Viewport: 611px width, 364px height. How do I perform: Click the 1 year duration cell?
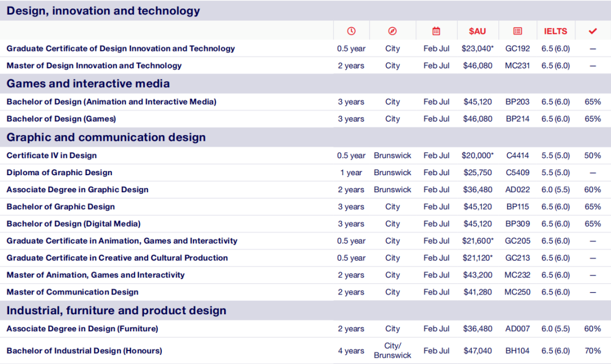(351, 173)
